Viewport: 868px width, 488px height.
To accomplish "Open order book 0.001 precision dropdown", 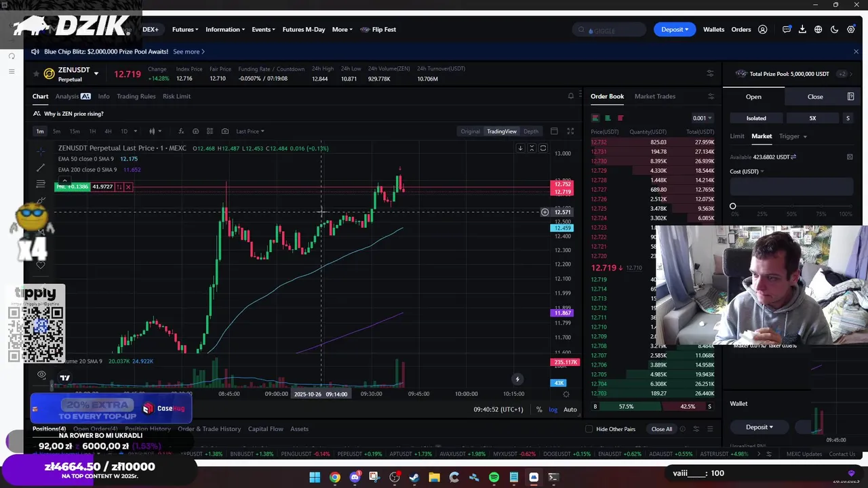I will 702,119.
